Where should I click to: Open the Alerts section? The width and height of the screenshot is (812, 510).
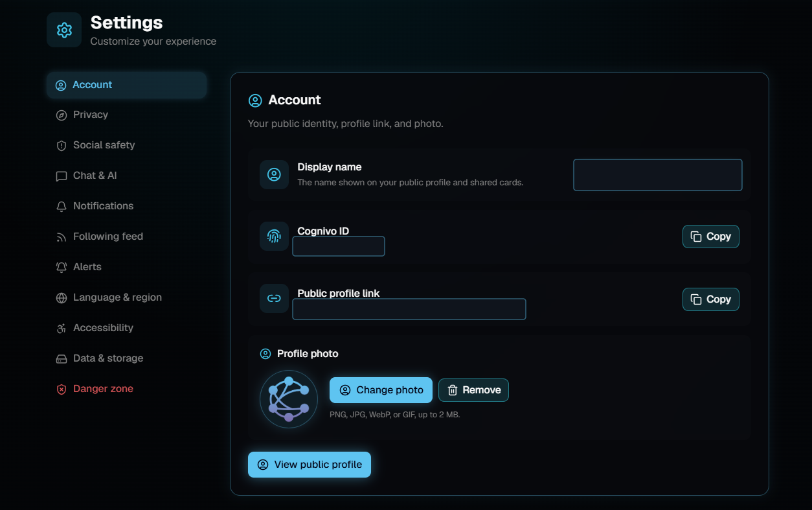point(127,267)
